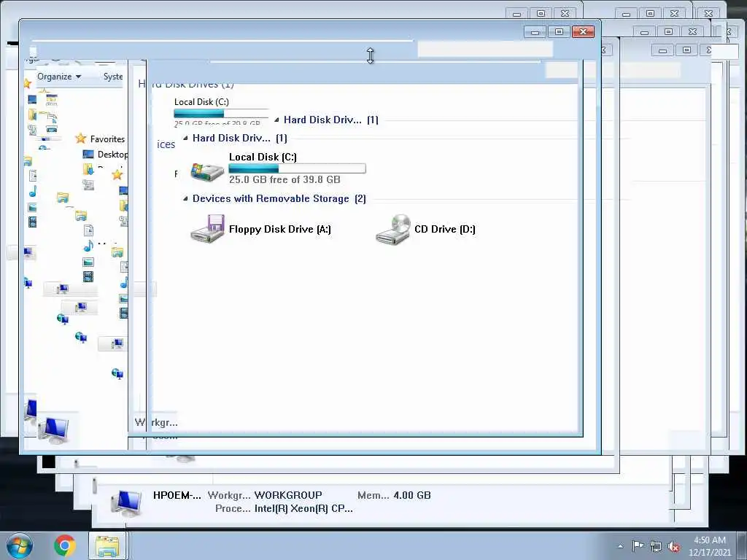
Task: Select the Intel(R) Xeon(R) CP... processor text
Action: pos(303,508)
